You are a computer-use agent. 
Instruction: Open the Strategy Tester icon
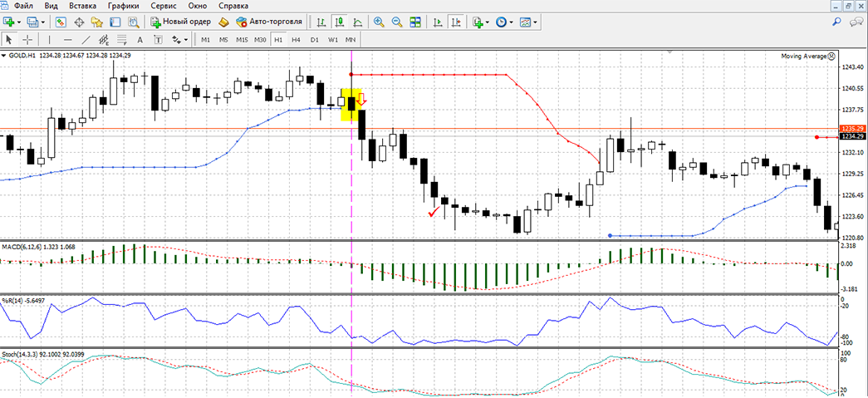pos(133,22)
